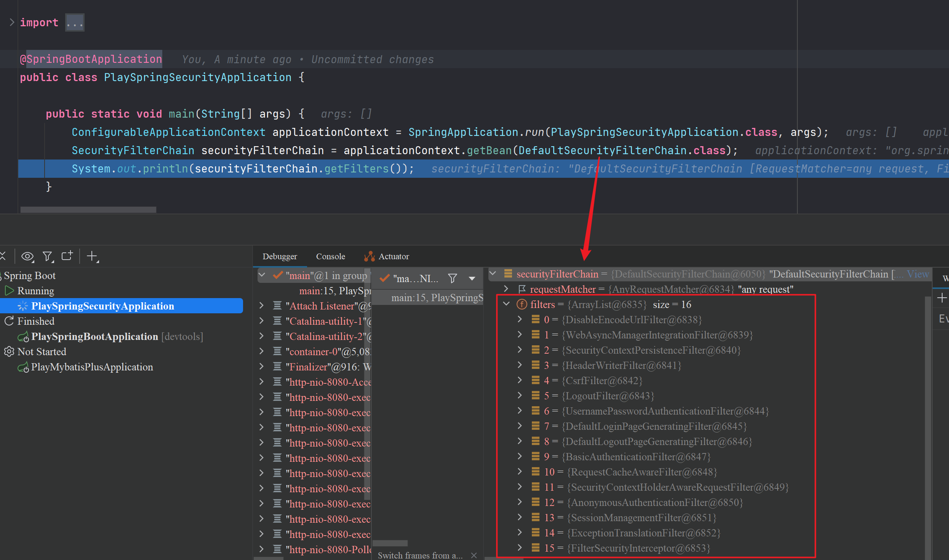The image size is (949, 560).
Task: Select the Spring Boot services node
Action: click(30, 276)
